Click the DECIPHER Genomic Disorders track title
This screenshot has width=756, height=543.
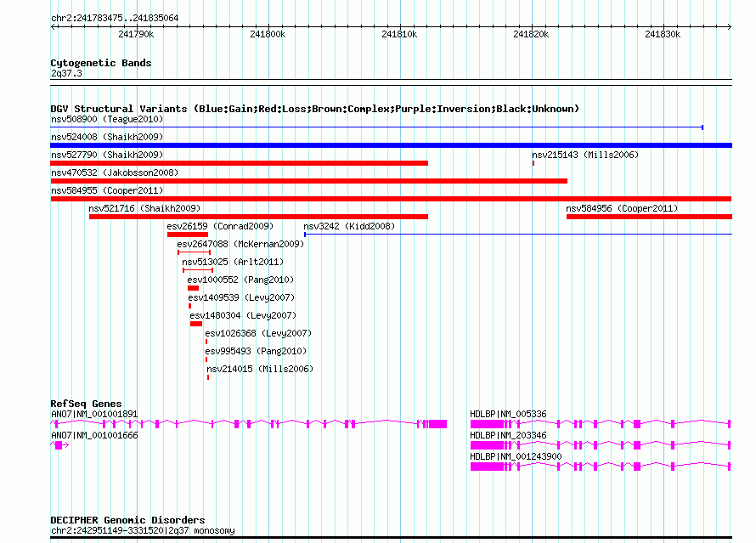pyautogui.click(x=127, y=520)
